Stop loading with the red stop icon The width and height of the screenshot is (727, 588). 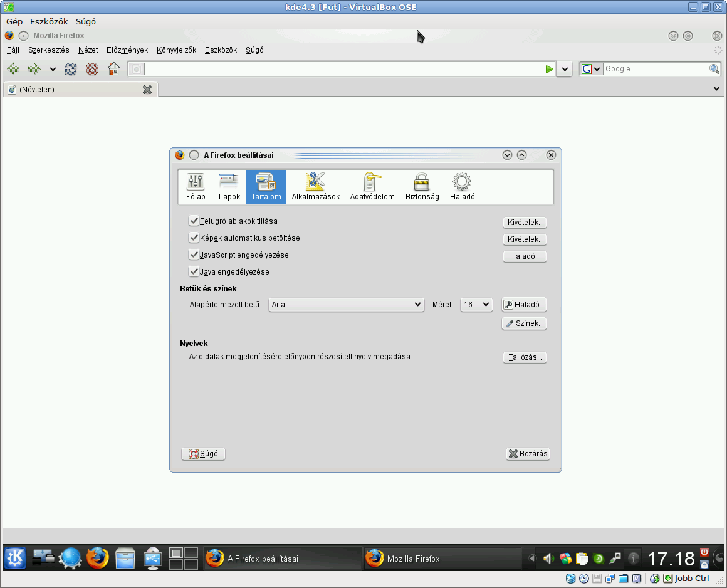pos(92,69)
